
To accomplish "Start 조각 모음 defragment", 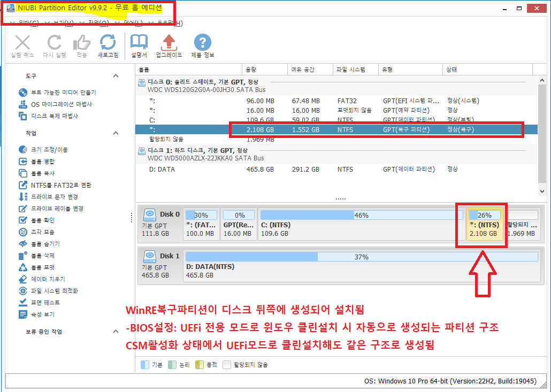I will [36, 232].
